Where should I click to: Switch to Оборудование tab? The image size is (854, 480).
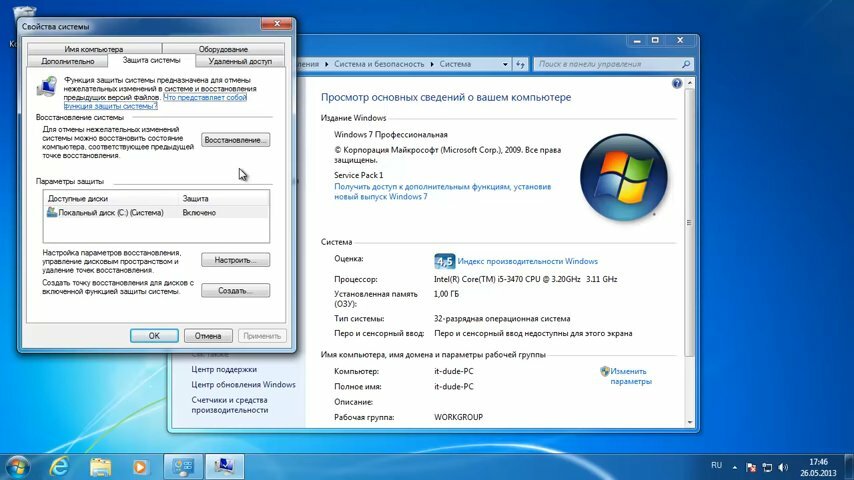click(x=223, y=49)
